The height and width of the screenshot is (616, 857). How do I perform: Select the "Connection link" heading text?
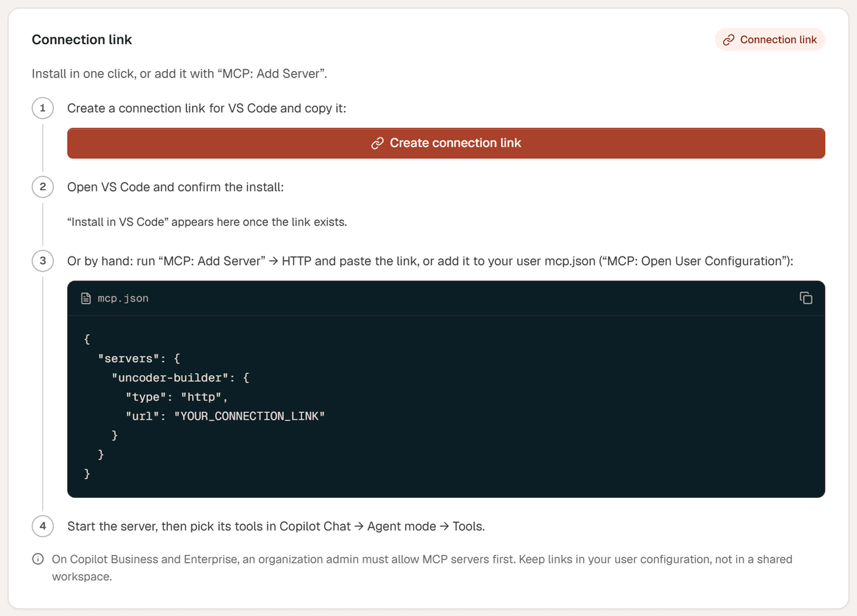(82, 39)
